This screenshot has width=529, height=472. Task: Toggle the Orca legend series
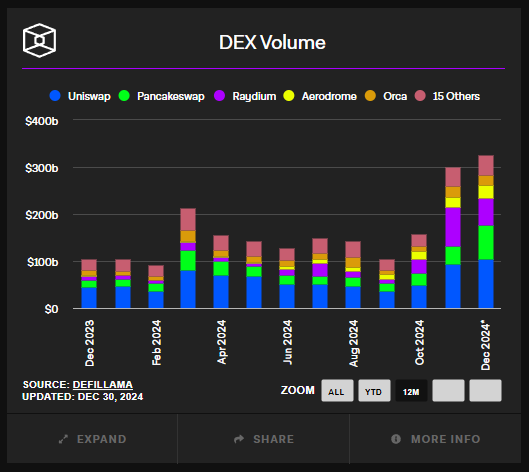(386, 96)
